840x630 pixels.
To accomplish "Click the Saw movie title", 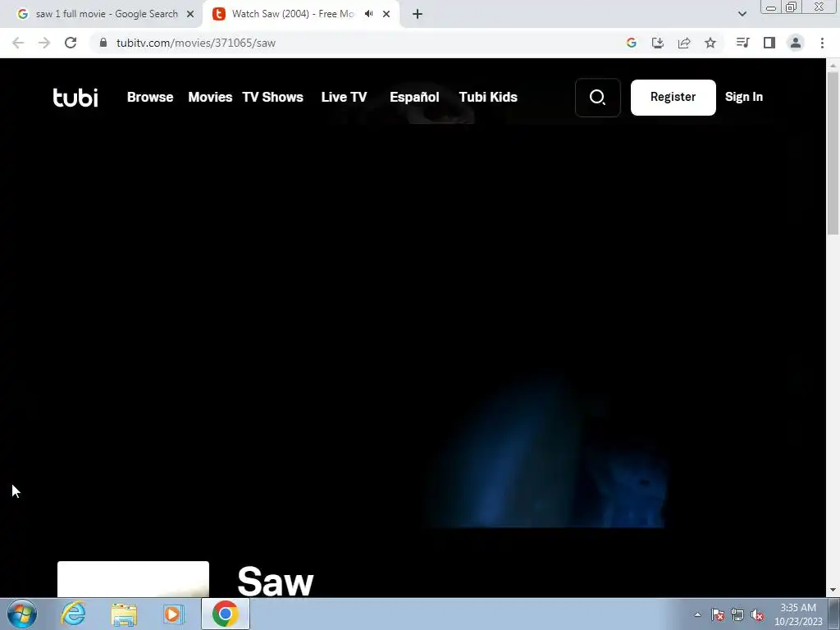I will coord(276,582).
